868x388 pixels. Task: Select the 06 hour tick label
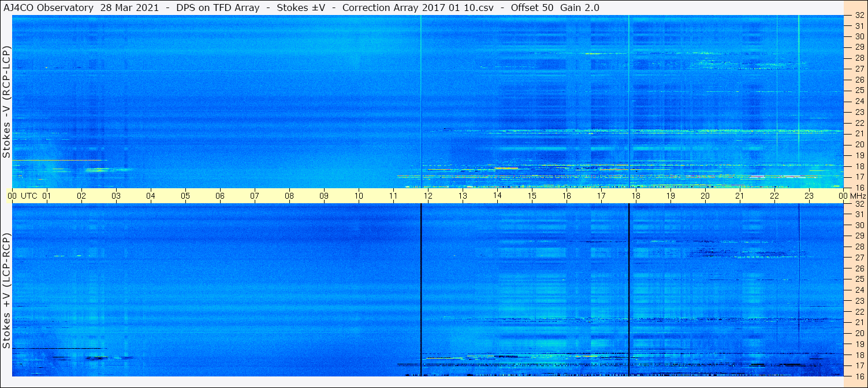[220, 196]
